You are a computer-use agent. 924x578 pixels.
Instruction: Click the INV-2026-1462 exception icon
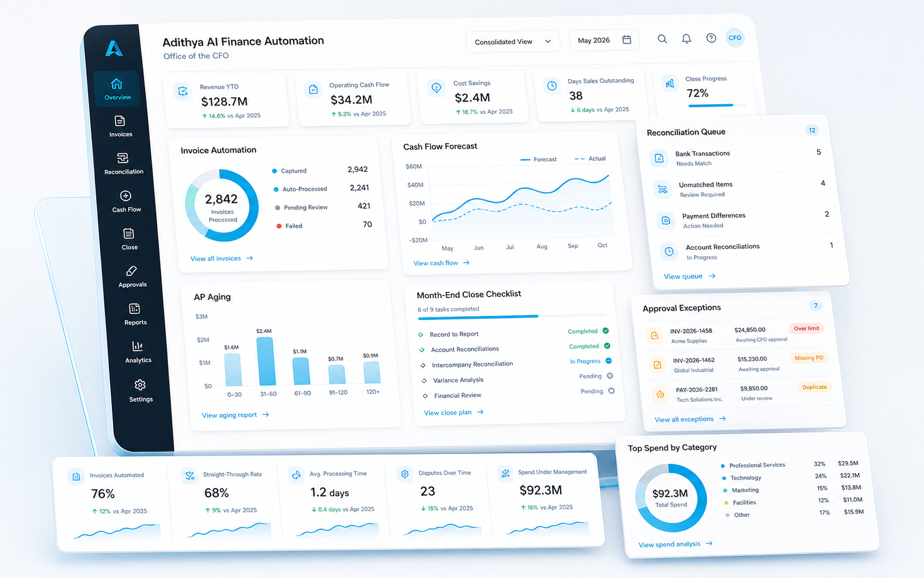(x=657, y=365)
